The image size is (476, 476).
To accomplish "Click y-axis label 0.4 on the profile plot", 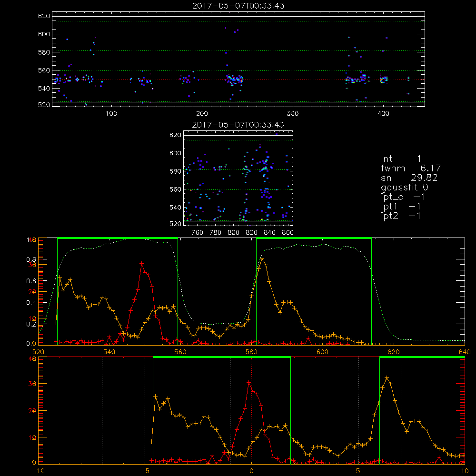I will tap(31, 303).
